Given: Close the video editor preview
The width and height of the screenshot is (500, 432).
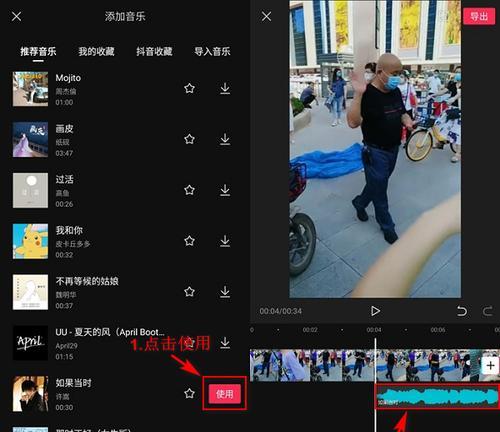Looking at the screenshot, I should pyautogui.click(x=266, y=16).
